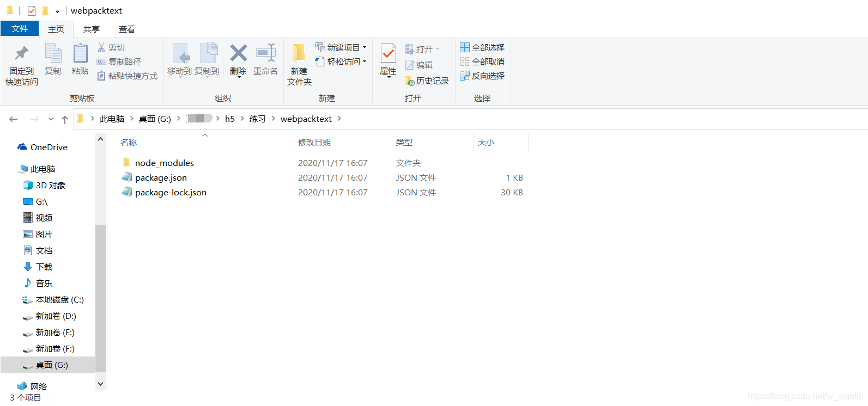The width and height of the screenshot is (868, 406).
Task: Click Select all (全部选择)
Action: tap(482, 48)
